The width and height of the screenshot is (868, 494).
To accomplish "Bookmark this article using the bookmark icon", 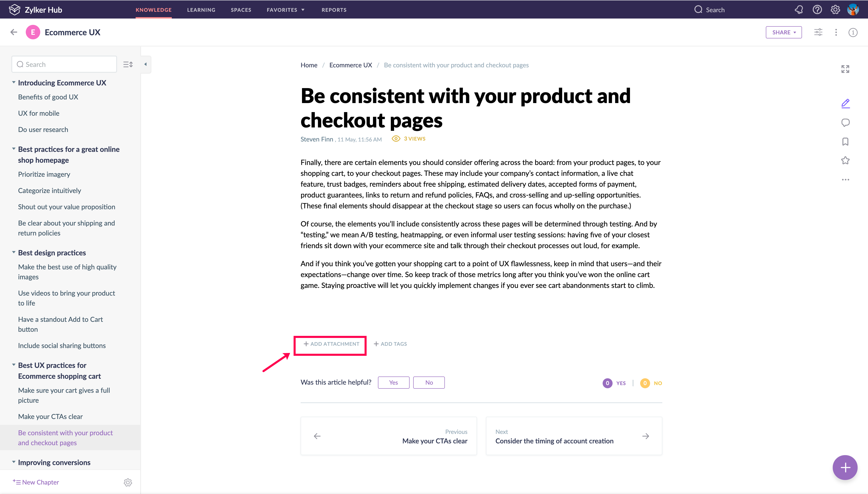I will tap(845, 141).
